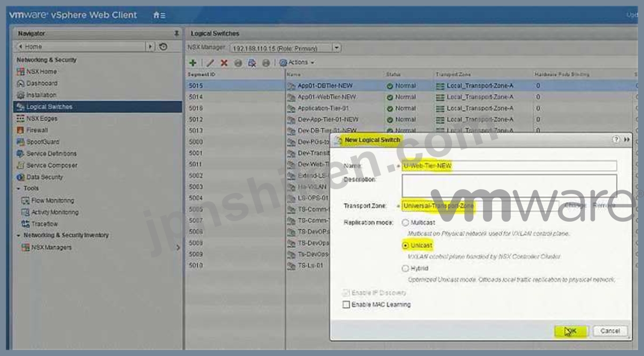Click OK in New Logical Switch dialog
This screenshot has width=644, height=356.
571,331
